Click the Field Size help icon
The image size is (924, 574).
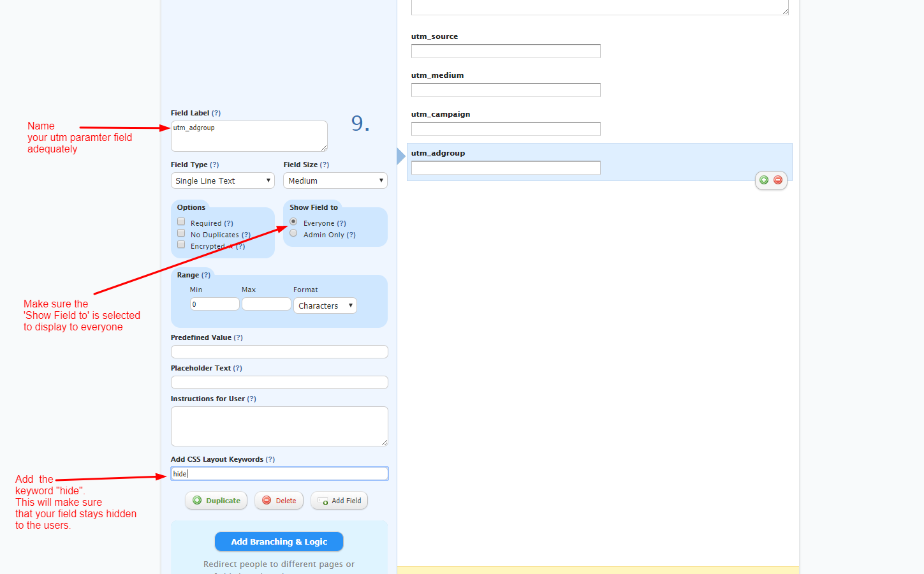click(x=325, y=165)
